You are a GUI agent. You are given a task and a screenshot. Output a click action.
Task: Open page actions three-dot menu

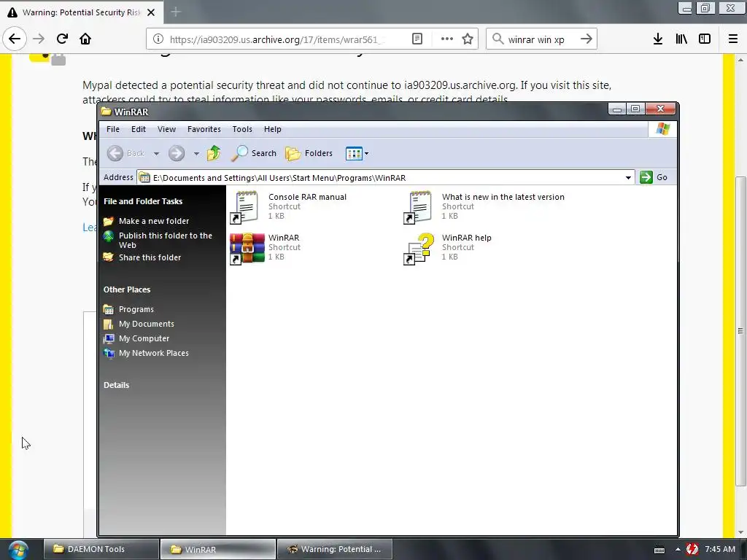tap(447, 39)
